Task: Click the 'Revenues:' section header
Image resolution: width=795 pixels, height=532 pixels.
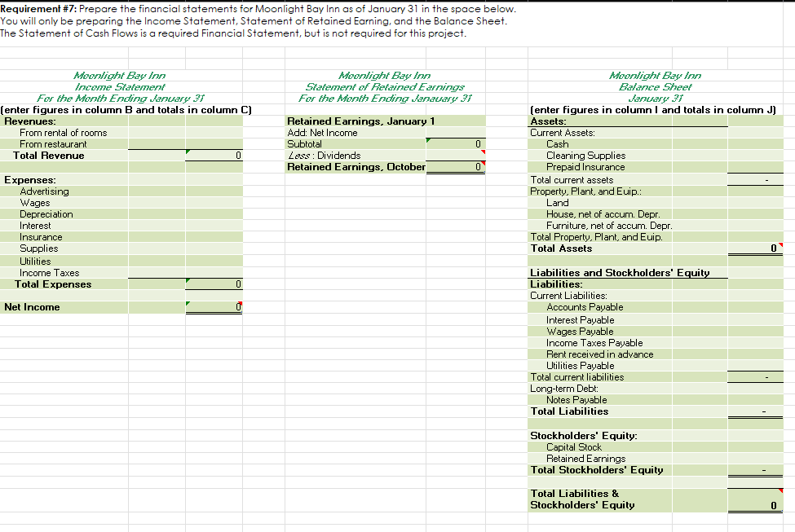Action: pos(30,121)
